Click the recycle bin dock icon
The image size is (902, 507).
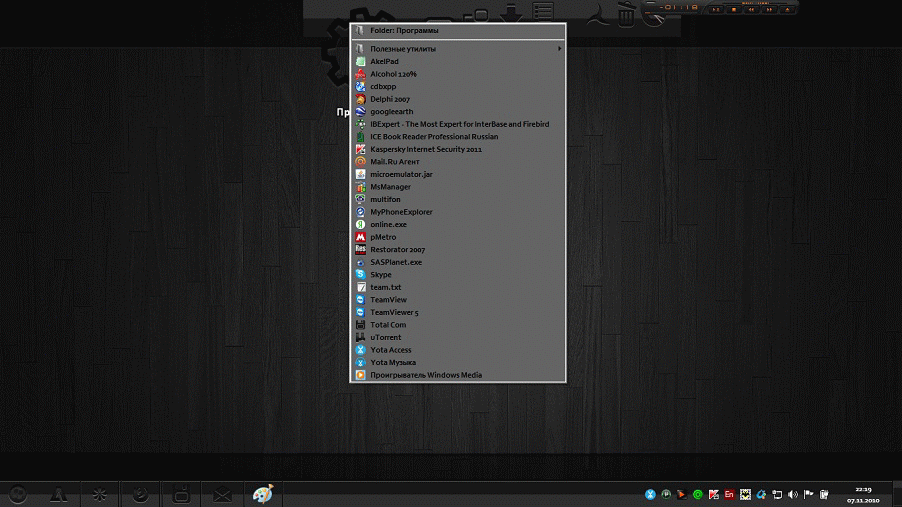click(x=626, y=14)
